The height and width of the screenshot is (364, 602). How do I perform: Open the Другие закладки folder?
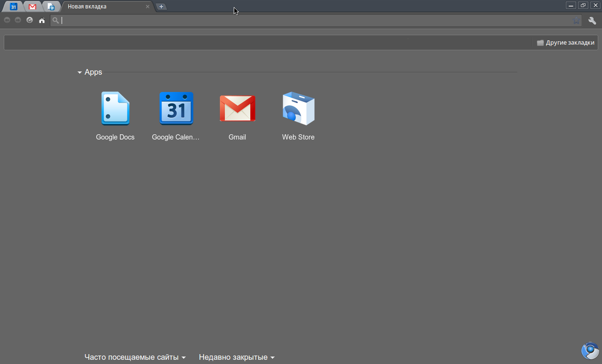[x=566, y=43]
